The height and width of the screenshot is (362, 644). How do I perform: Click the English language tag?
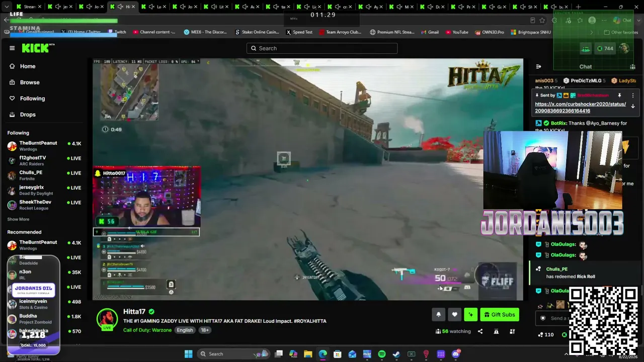pyautogui.click(x=185, y=330)
